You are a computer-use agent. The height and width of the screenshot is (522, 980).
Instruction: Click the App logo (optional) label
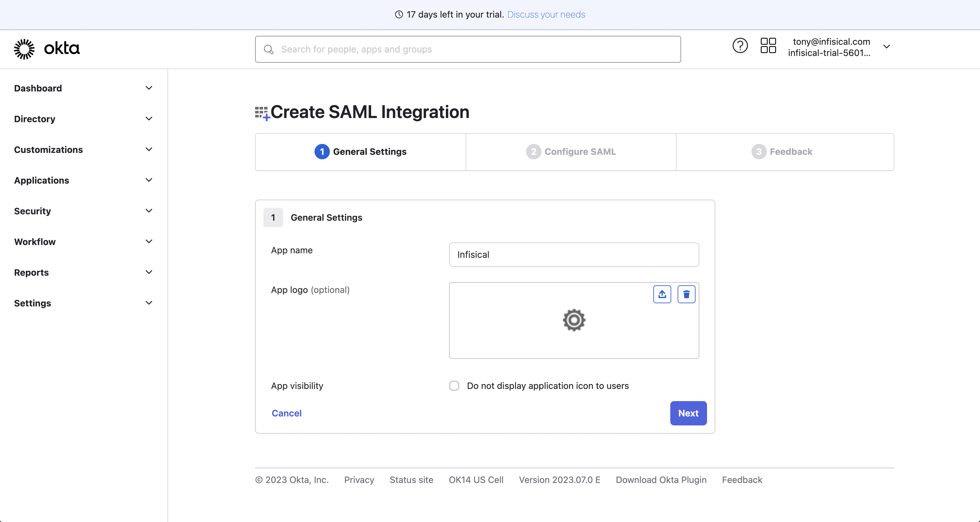click(x=310, y=290)
